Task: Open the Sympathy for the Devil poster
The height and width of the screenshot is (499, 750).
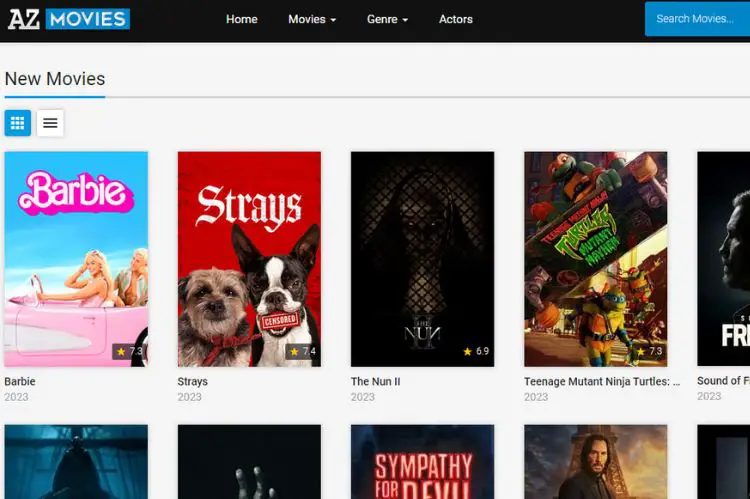Action: tap(422, 462)
